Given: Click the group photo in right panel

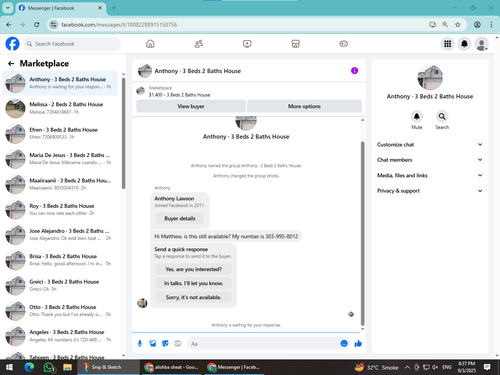Looking at the screenshot, I should pyautogui.click(x=430, y=77).
